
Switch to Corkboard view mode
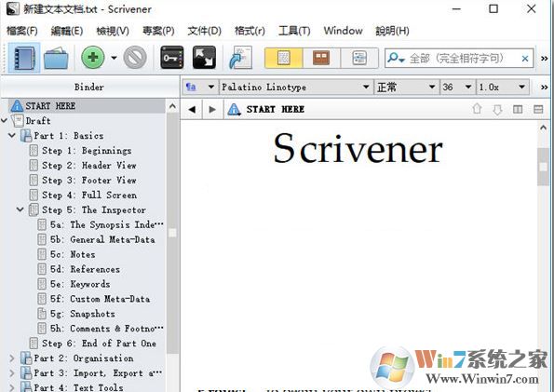point(321,58)
